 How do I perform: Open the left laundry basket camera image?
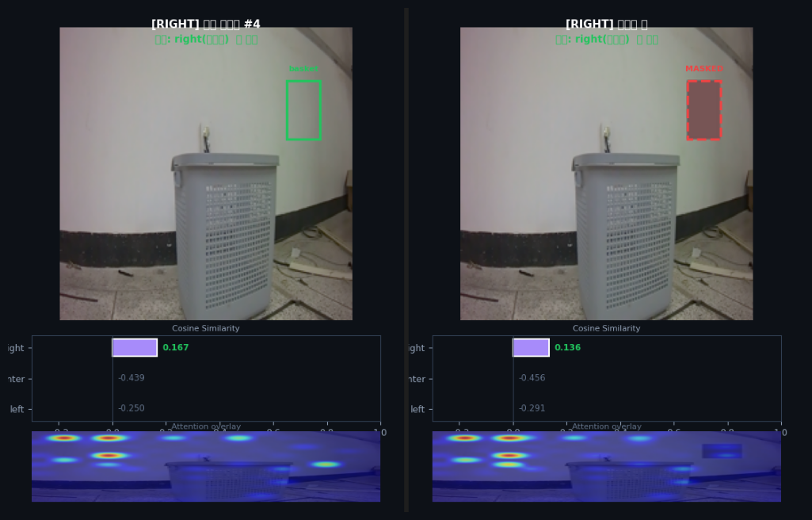pyautogui.click(x=206, y=174)
